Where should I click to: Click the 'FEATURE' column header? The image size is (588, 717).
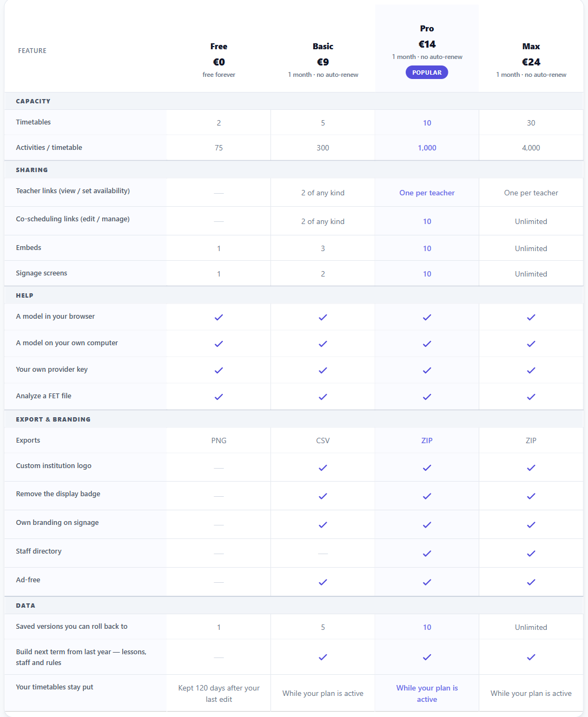pyautogui.click(x=32, y=51)
